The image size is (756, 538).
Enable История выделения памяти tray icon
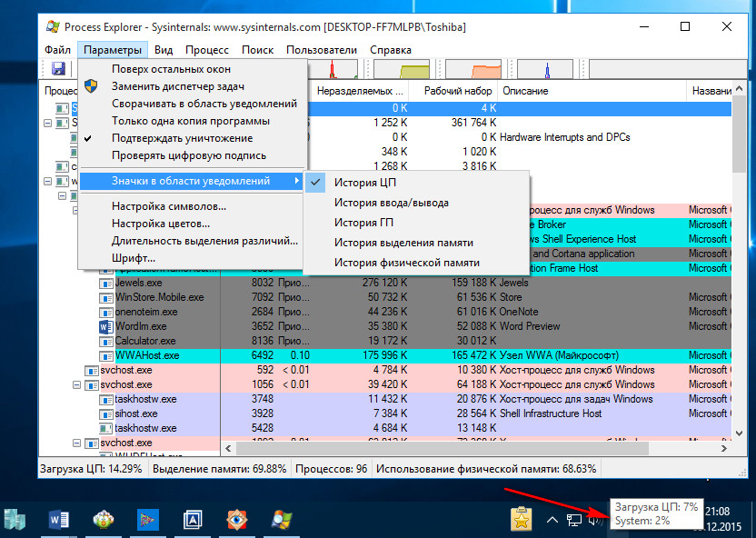point(416,243)
